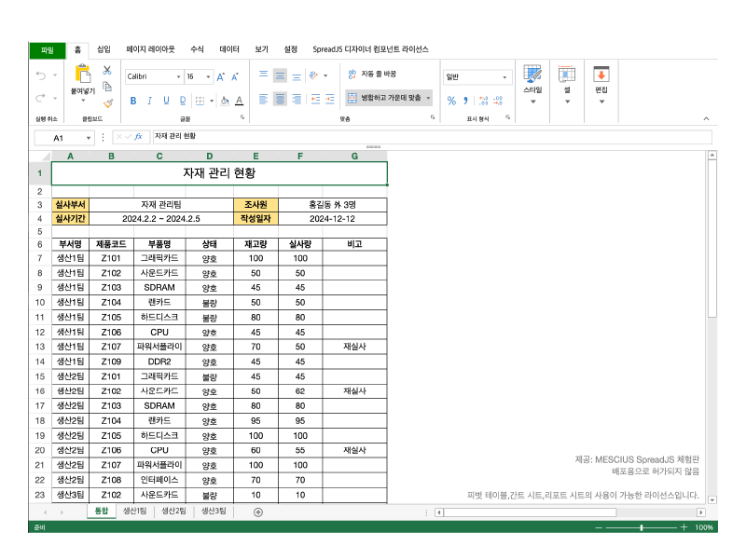The width and height of the screenshot is (746, 560).
Task: Switch to the 데이터 tab
Action: pyautogui.click(x=229, y=49)
